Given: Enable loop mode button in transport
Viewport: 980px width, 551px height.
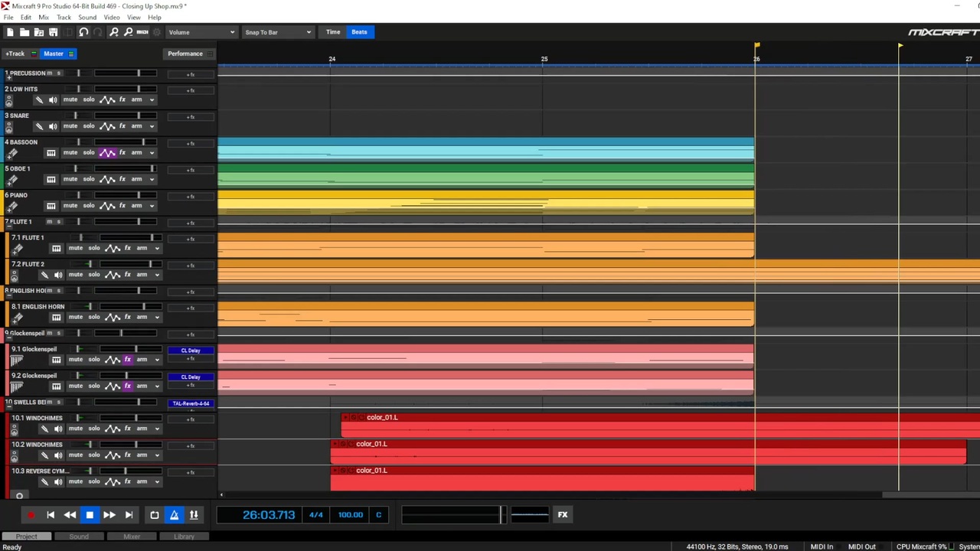Looking at the screenshot, I should (x=155, y=515).
